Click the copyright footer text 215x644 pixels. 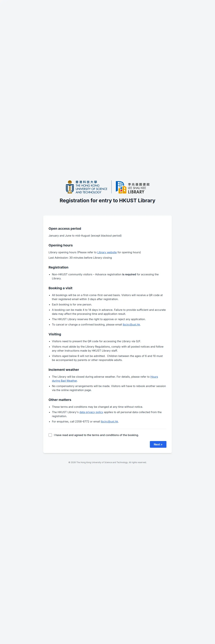tap(107, 462)
